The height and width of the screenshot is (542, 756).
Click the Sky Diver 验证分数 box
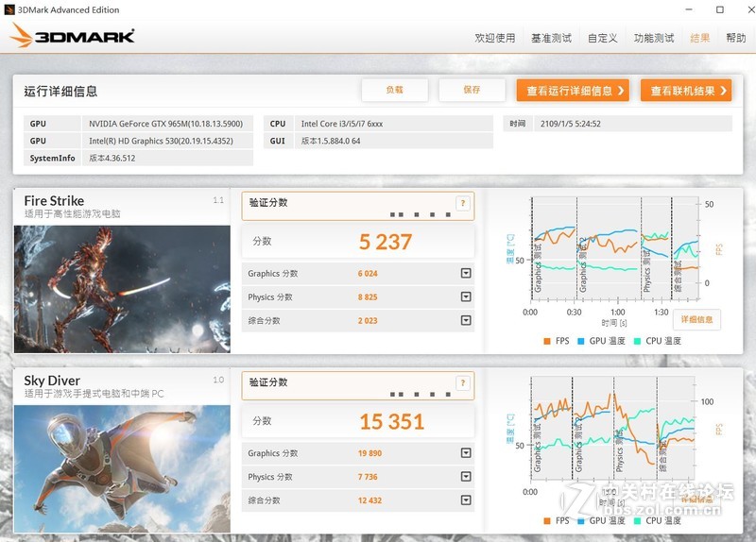pos(358,386)
